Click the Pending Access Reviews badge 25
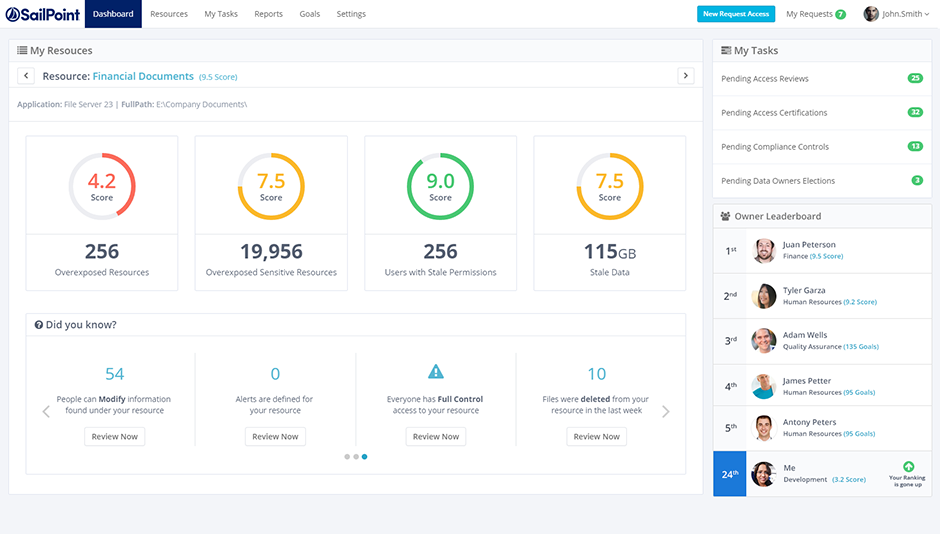Screen dimensions: 940x534 point(915,78)
